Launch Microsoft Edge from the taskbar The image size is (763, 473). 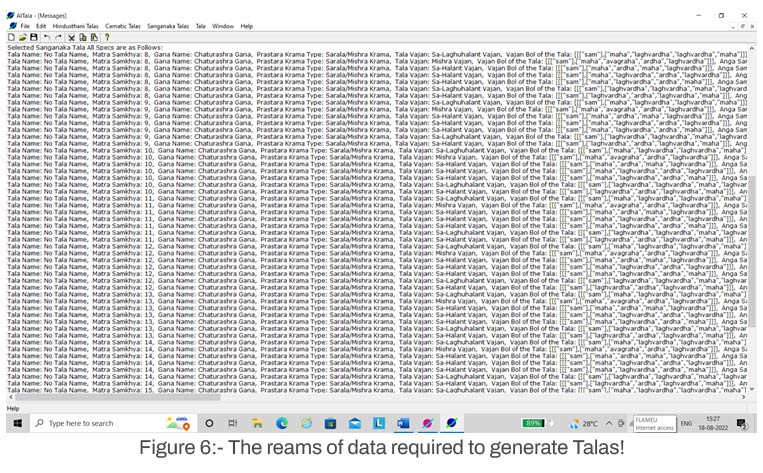point(282,423)
